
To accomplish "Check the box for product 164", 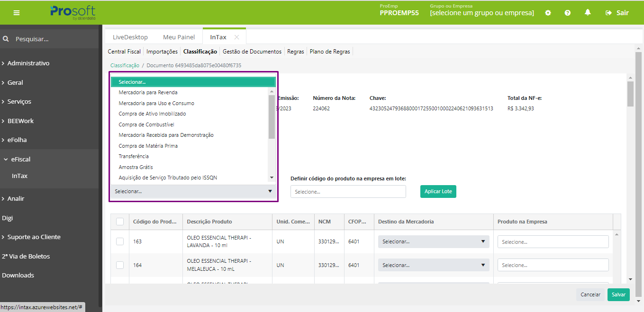I will point(120,265).
